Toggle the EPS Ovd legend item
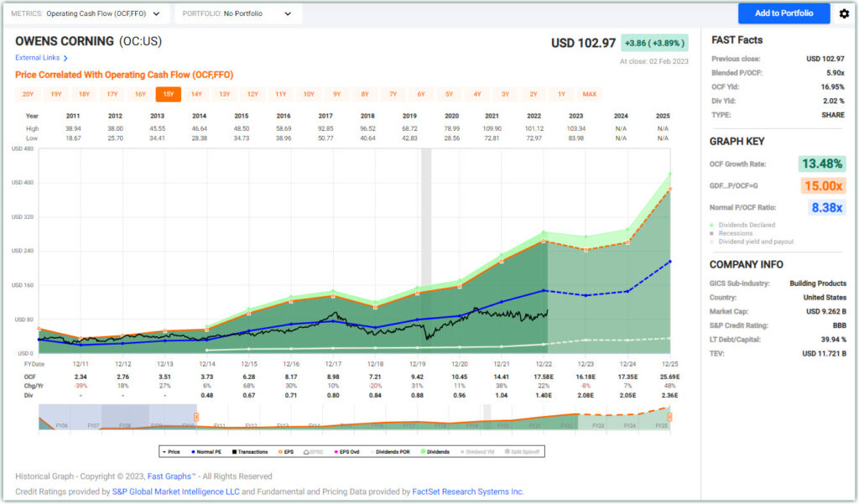This screenshot has width=859, height=504. click(346, 452)
